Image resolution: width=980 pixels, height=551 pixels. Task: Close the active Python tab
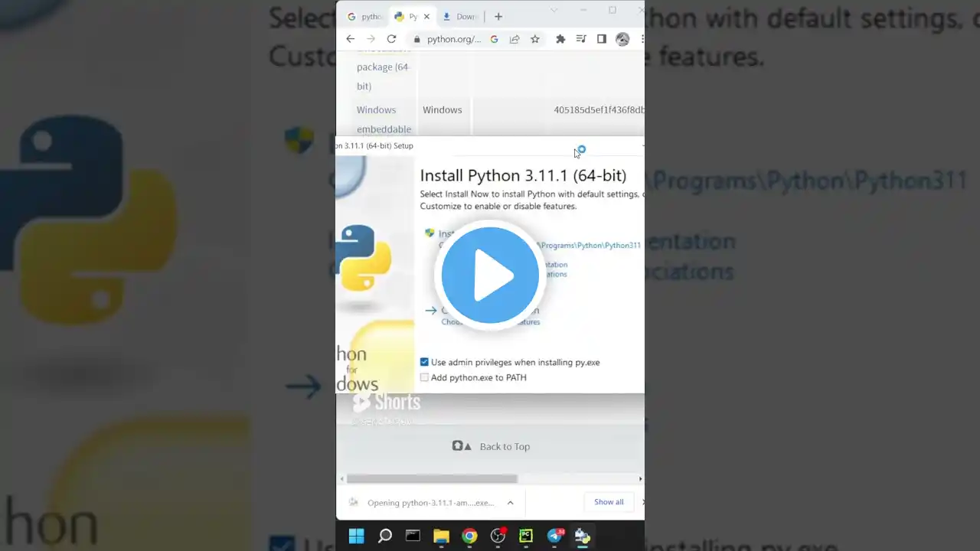pos(426,16)
